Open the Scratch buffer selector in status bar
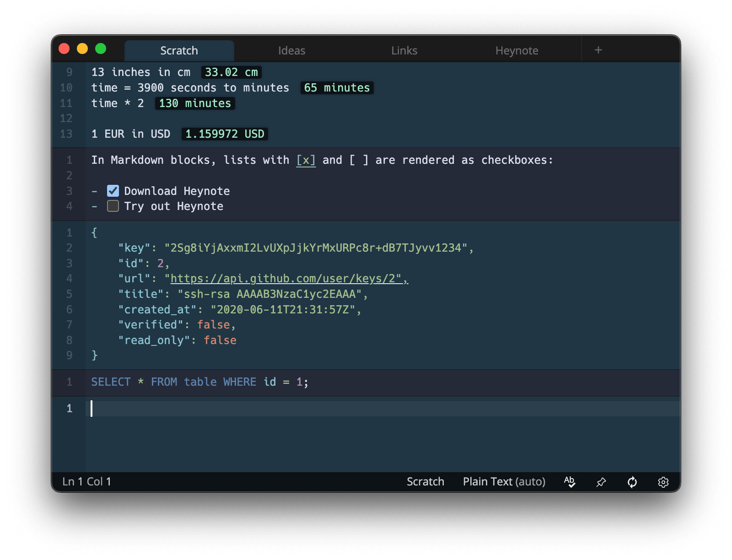Image resolution: width=732 pixels, height=560 pixels. coord(425,482)
